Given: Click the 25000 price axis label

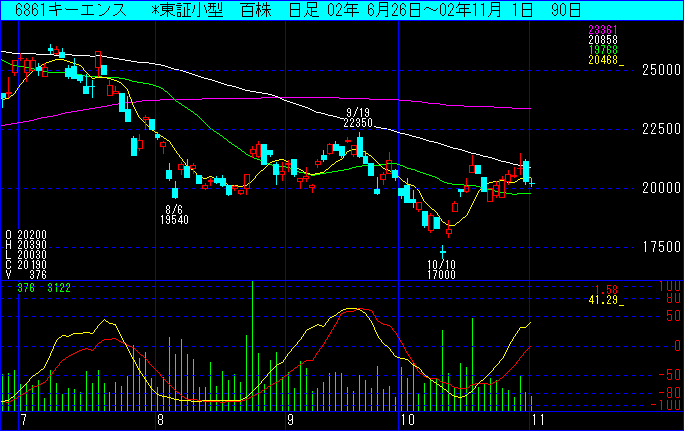Looking at the screenshot, I should (x=661, y=70).
